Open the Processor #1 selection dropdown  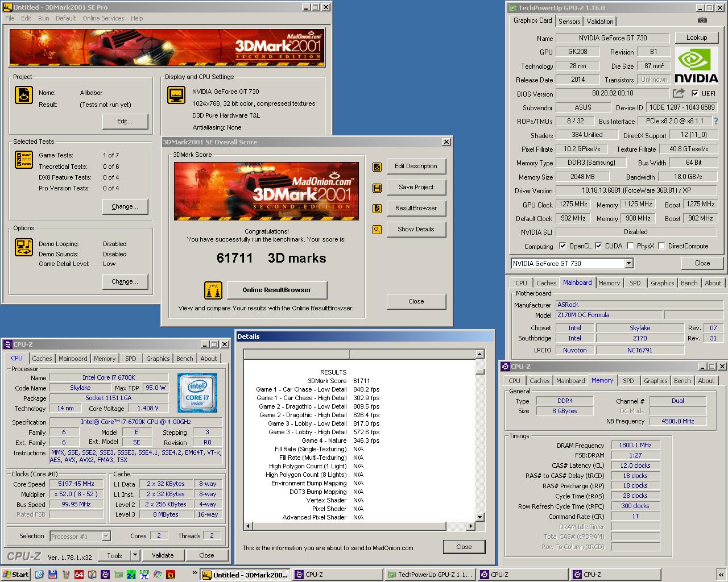click(106, 536)
